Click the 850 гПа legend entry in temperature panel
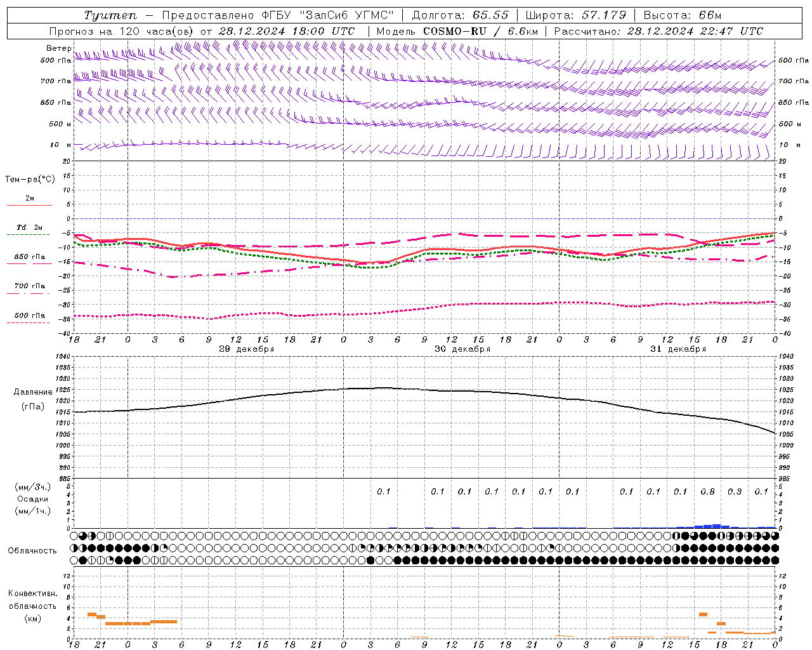 tap(30, 257)
